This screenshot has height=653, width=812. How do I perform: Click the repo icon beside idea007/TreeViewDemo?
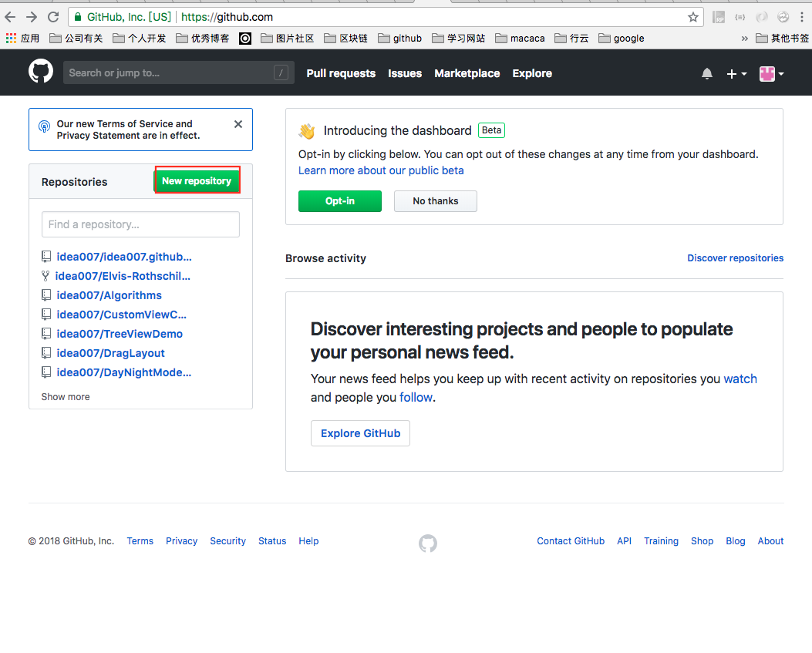(46, 334)
